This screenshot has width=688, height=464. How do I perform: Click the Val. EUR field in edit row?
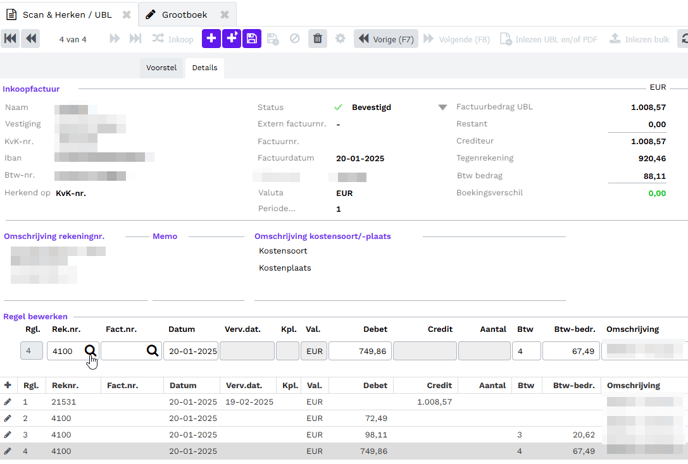coord(314,351)
